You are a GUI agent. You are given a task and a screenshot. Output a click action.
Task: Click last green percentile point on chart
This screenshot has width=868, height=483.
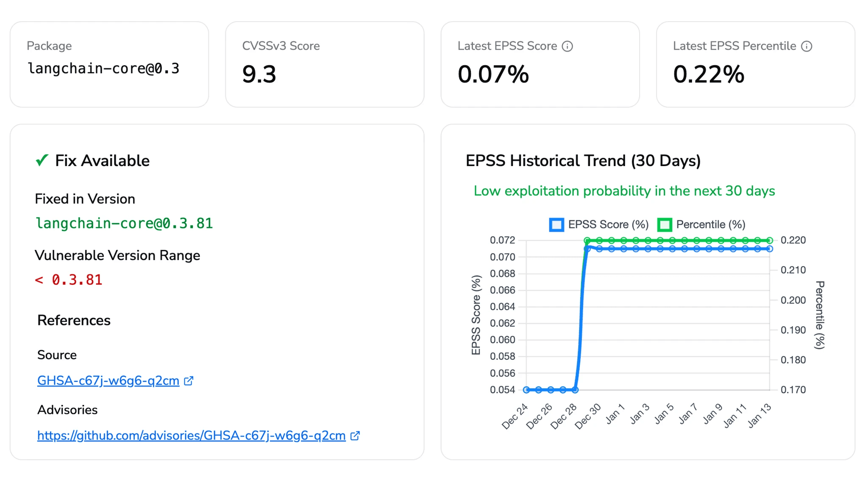pos(770,240)
